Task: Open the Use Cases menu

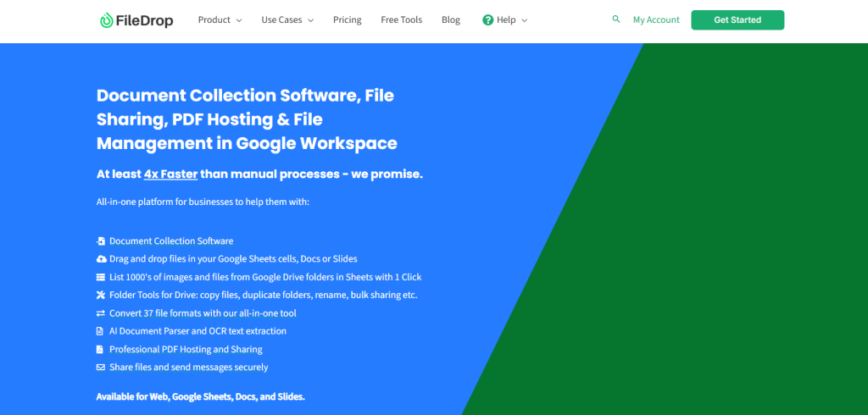Action: [281, 20]
